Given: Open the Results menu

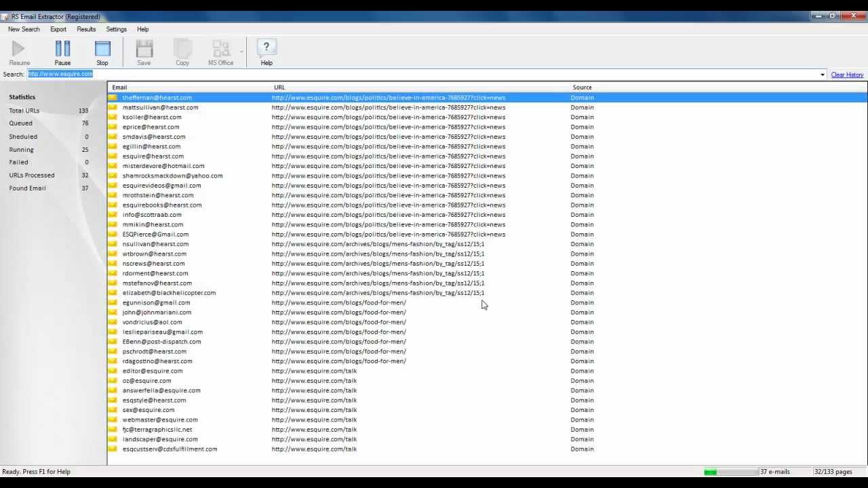Looking at the screenshot, I should 86,29.
